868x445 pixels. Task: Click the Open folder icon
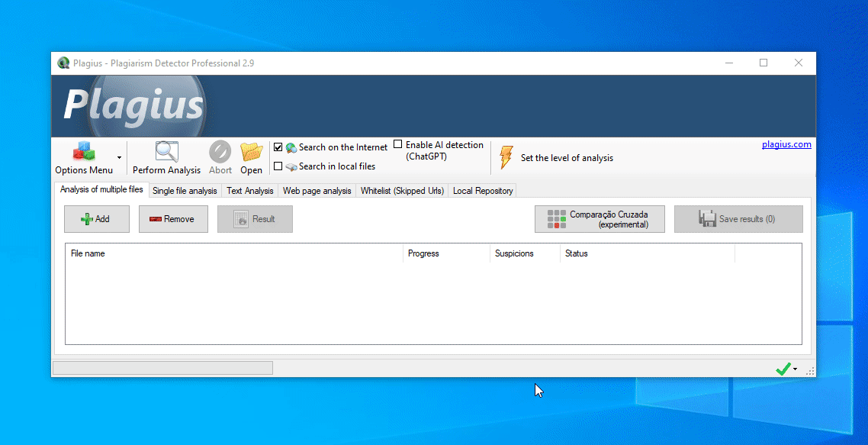click(251, 151)
